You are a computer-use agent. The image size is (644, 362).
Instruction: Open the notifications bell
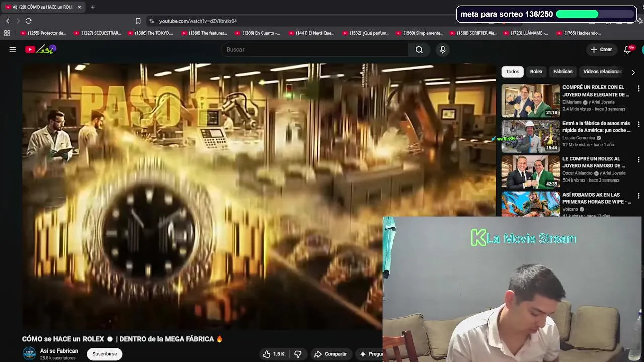628,50
